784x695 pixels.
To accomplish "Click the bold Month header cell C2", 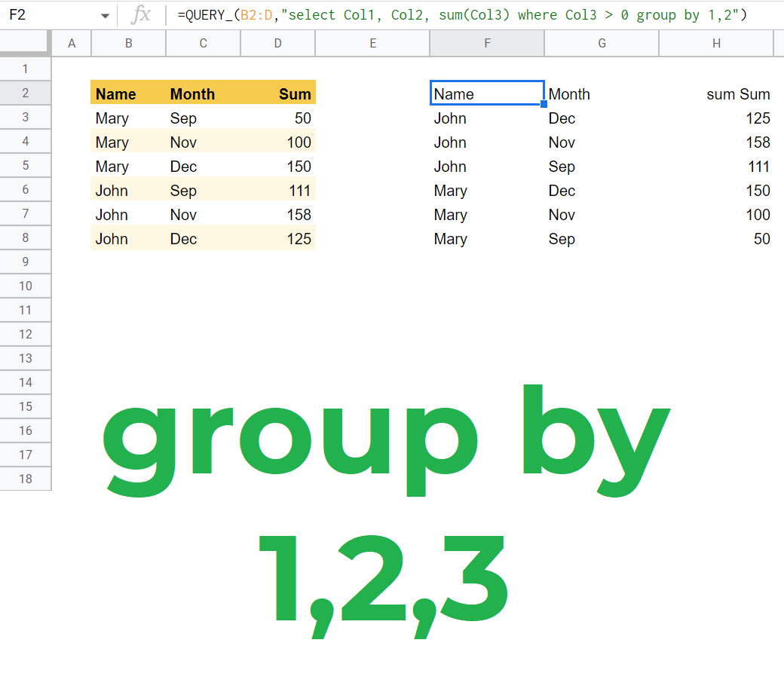I will coord(203,93).
